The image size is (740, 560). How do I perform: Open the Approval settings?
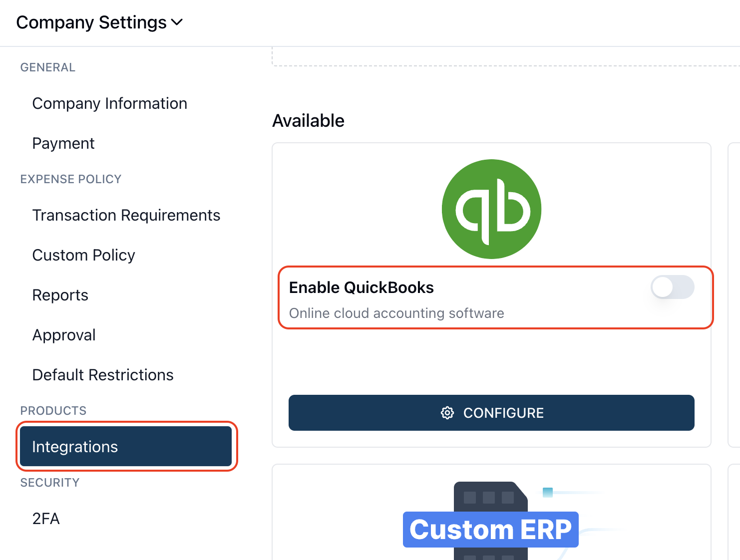(64, 335)
